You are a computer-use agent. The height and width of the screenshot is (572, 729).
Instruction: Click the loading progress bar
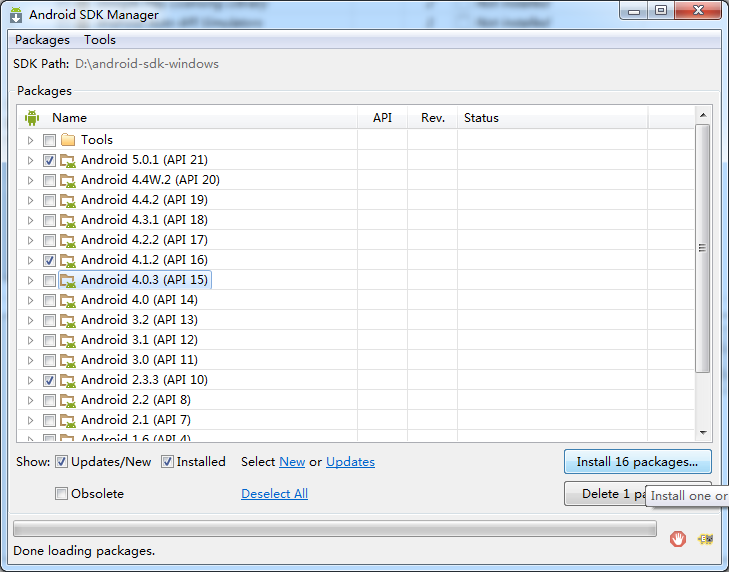tap(335, 529)
